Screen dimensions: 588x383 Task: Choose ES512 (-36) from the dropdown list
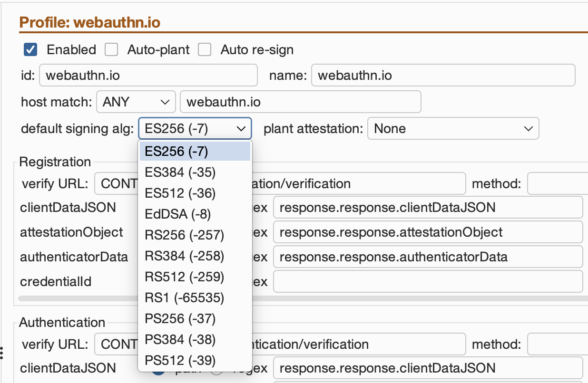(x=195, y=193)
